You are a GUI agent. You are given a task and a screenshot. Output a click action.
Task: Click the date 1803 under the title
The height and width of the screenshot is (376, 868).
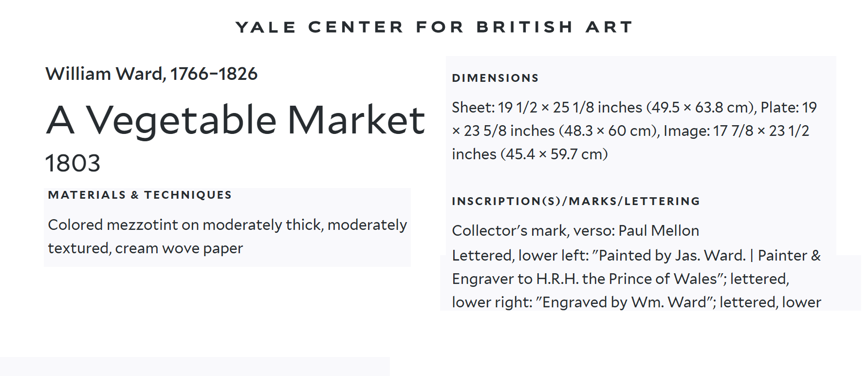point(73,163)
